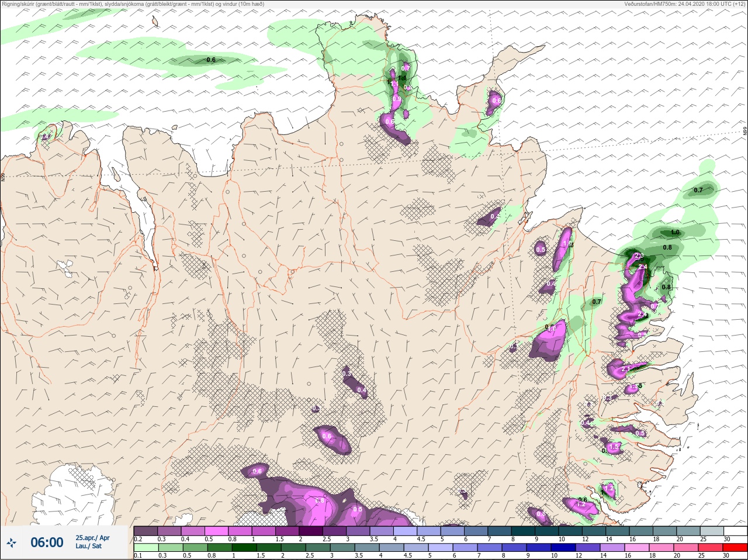748x560 pixels.
Task: Click the upper legend lavender swatch between 4 and 4.5
Action: [x=406, y=531]
